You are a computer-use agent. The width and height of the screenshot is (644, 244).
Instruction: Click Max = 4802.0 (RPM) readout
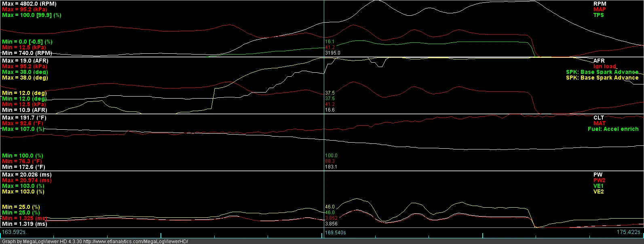(x=30, y=4)
